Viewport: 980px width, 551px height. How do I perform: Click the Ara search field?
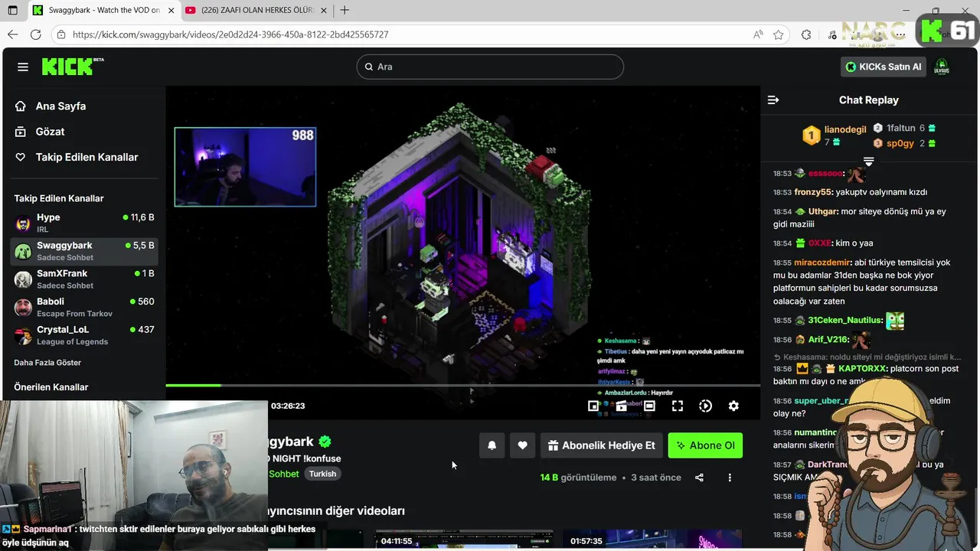pos(490,67)
